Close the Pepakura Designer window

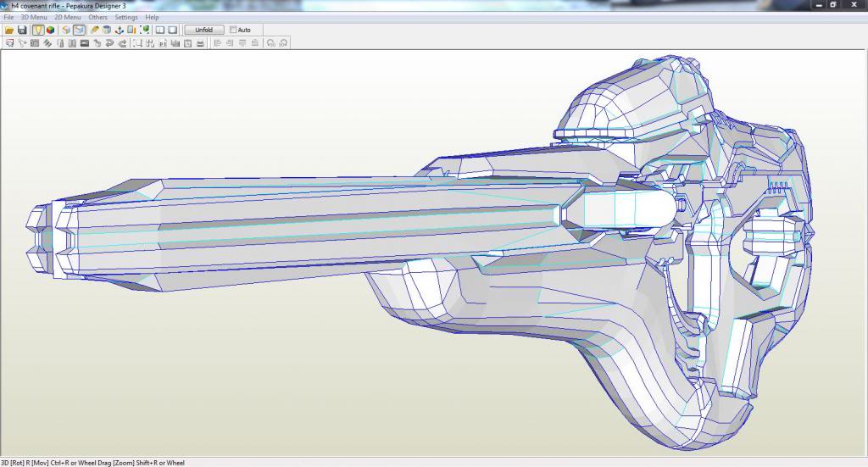tap(854, 5)
